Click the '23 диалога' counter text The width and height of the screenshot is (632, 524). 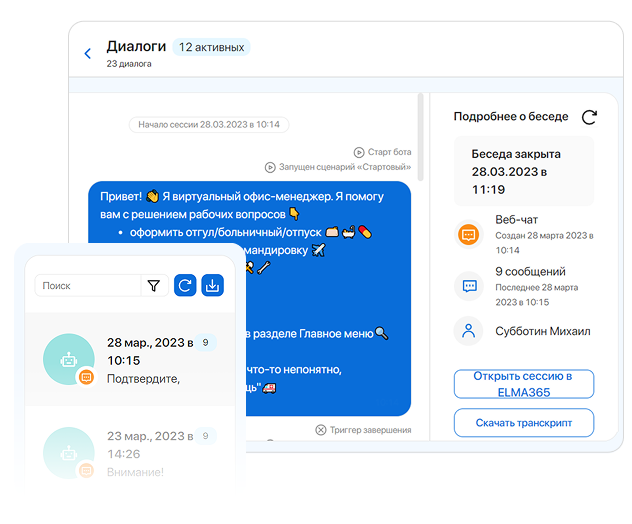(x=129, y=64)
